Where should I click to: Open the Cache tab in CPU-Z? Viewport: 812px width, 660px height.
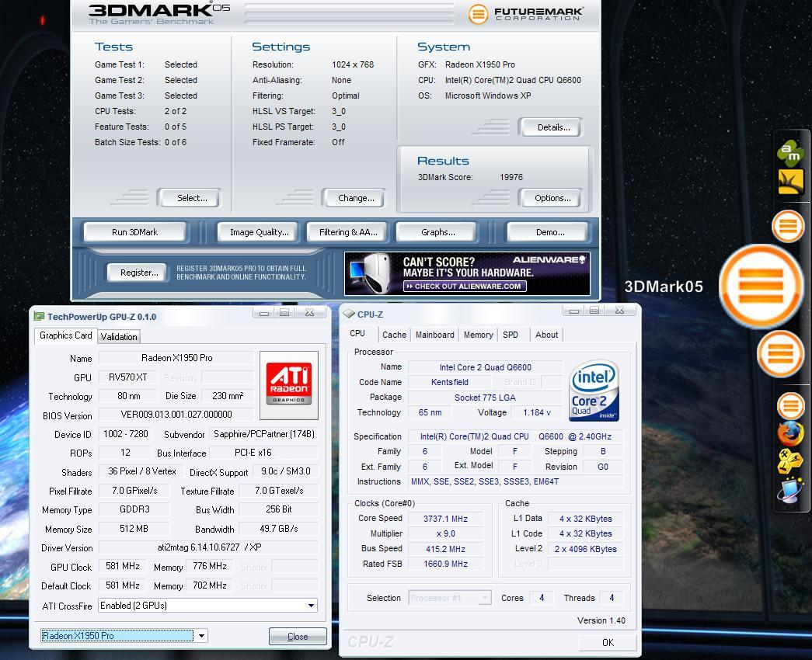click(x=394, y=335)
